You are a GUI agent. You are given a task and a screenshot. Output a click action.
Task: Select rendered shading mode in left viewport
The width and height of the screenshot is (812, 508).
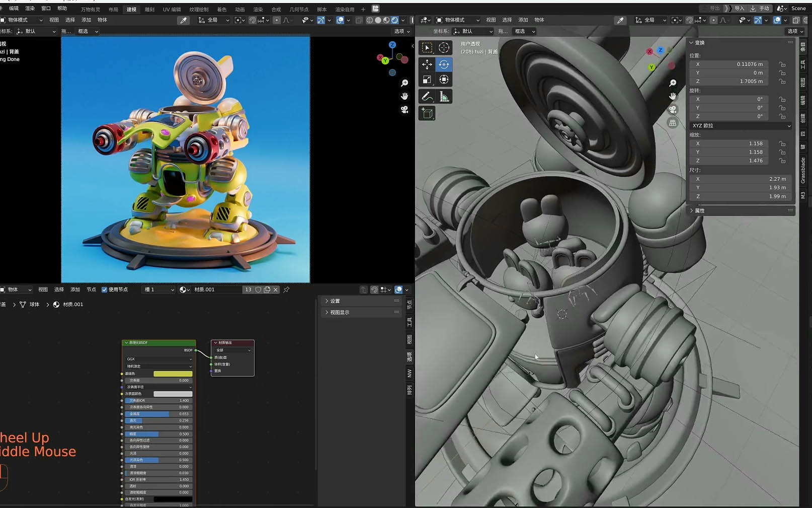click(395, 20)
